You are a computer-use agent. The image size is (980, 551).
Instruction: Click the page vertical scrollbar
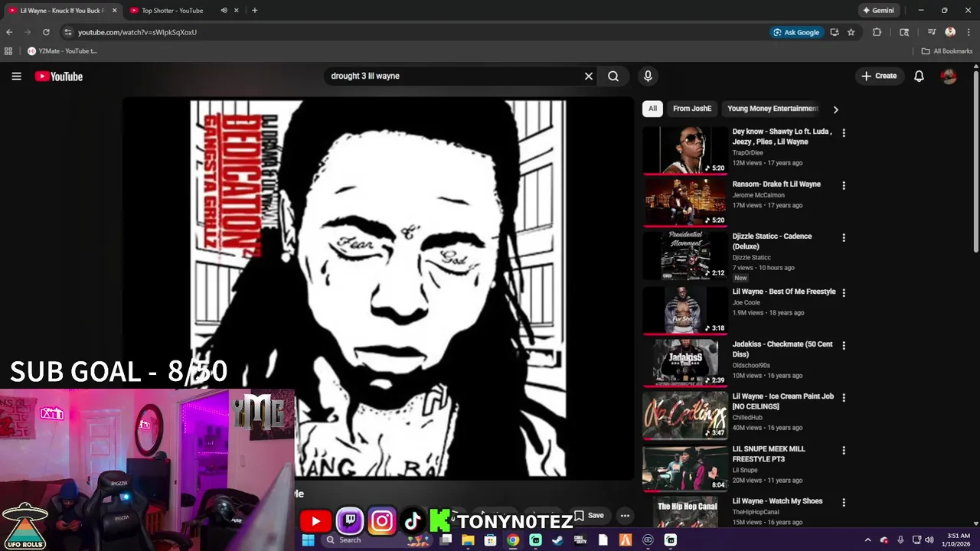[x=975, y=161]
